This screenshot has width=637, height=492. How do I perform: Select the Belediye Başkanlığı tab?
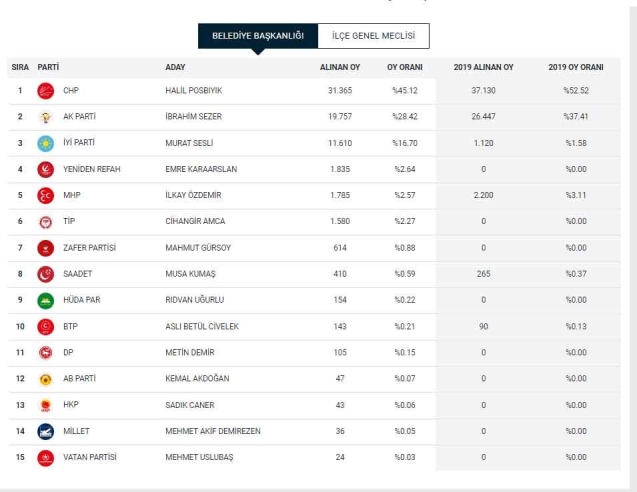(257, 36)
